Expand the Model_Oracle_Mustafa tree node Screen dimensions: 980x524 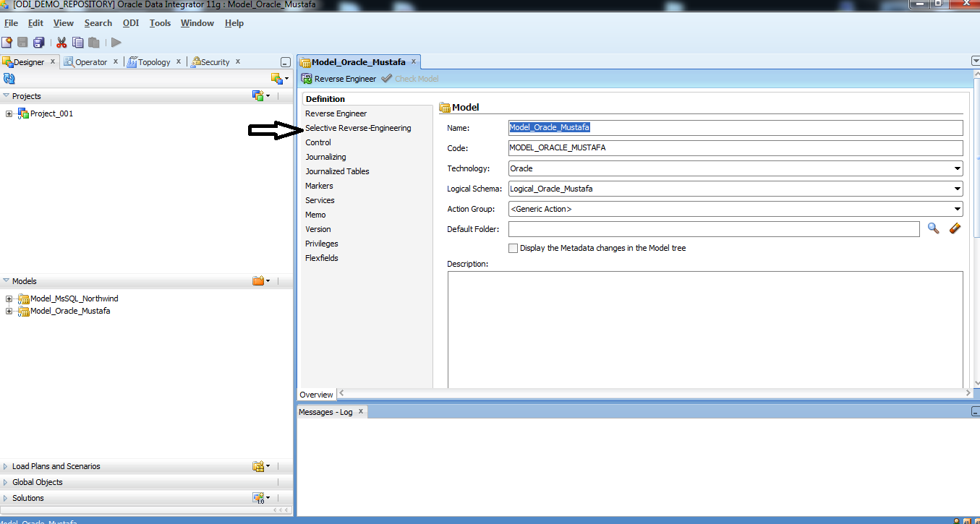tap(9, 311)
